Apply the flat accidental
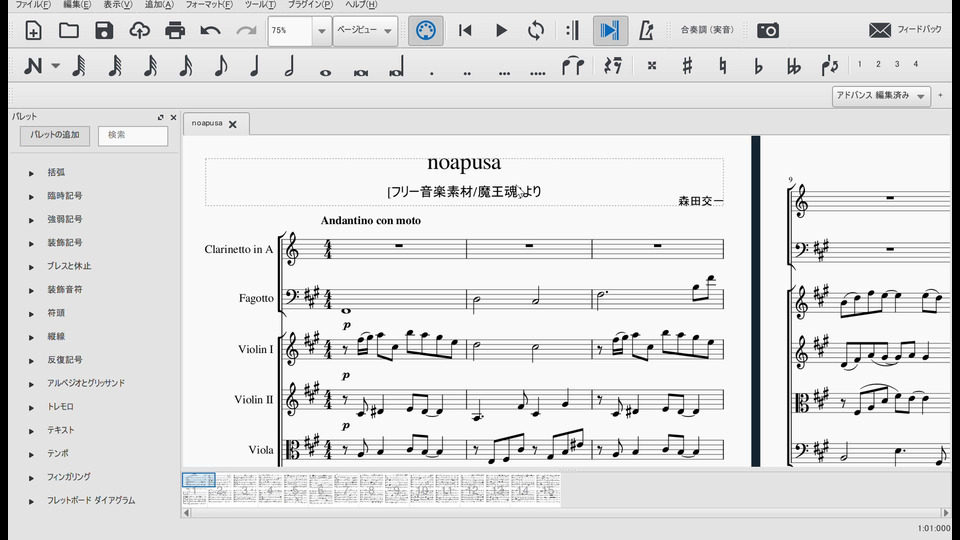 (758, 67)
